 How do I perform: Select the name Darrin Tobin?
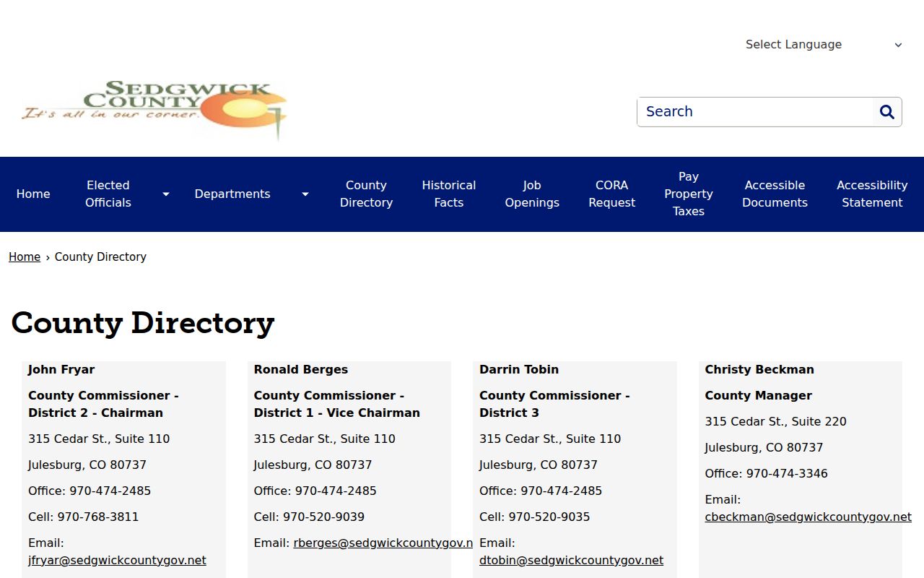coord(519,370)
